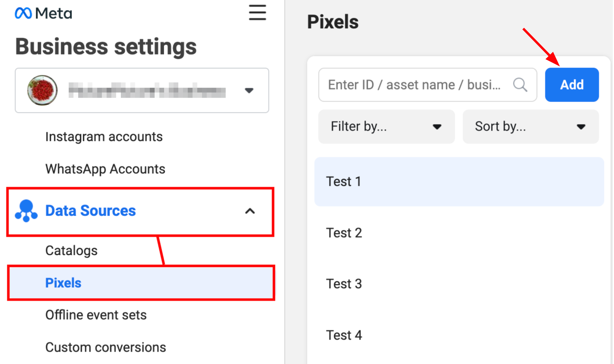The width and height of the screenshot is (614, 364).
Task: Click the business account avatar
Action: tap(42, 90)
